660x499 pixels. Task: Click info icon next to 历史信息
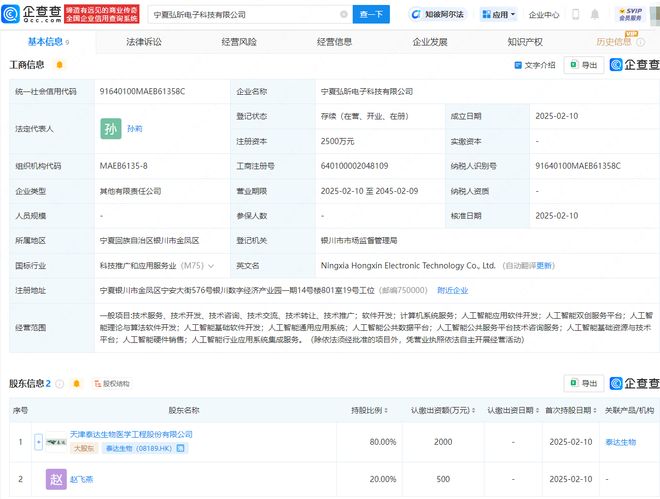click(641, 42)
